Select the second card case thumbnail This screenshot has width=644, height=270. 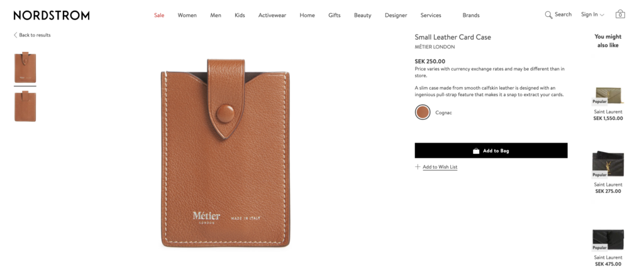click(x=25, y=106)
